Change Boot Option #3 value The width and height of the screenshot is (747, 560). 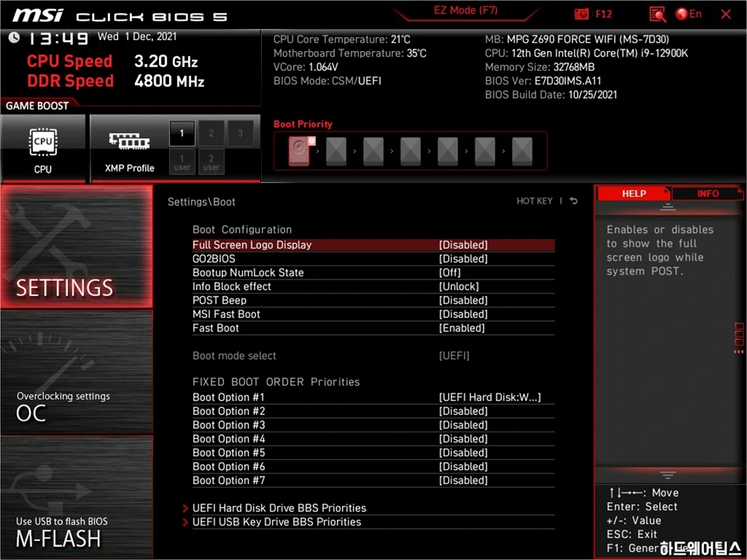coord(463,425)
